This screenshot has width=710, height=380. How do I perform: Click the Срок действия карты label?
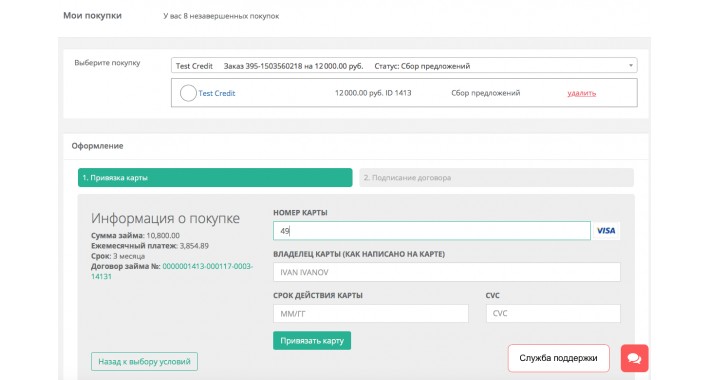coord(318,295)
